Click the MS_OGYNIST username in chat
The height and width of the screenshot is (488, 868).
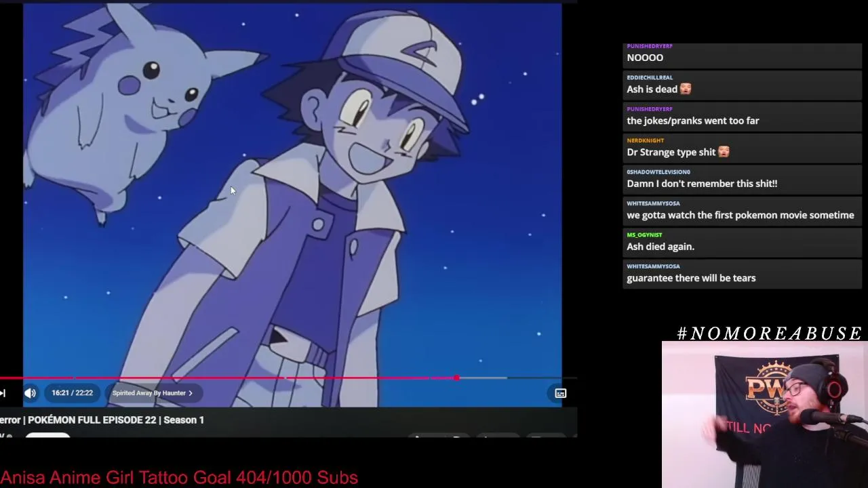click(644, 235)
